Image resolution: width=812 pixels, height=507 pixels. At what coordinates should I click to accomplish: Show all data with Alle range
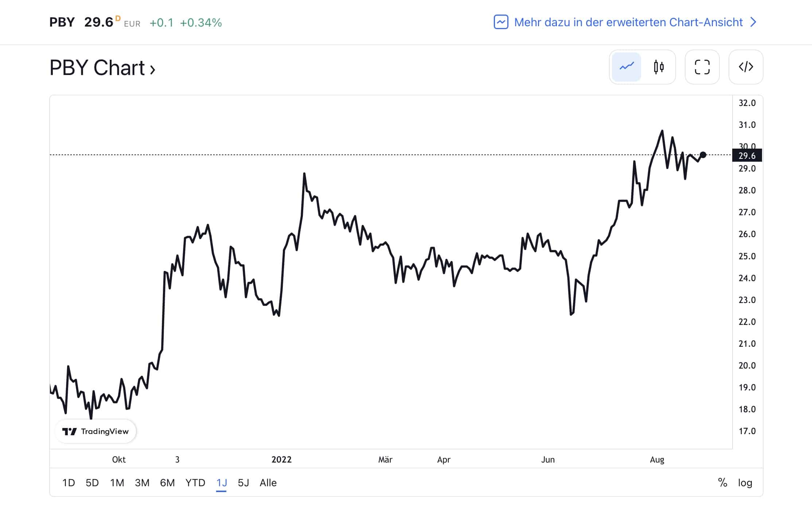(268, 483)
